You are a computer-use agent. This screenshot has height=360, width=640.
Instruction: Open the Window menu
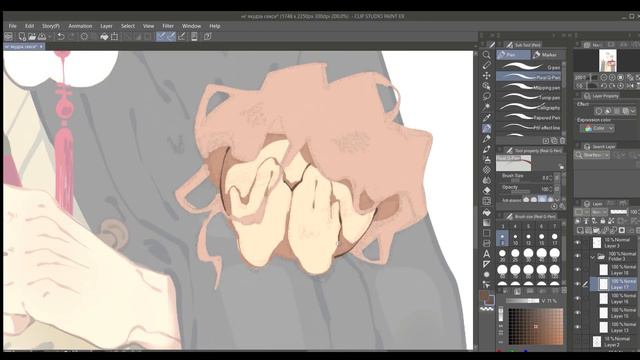pyautogui.click(x=191, y=26)
